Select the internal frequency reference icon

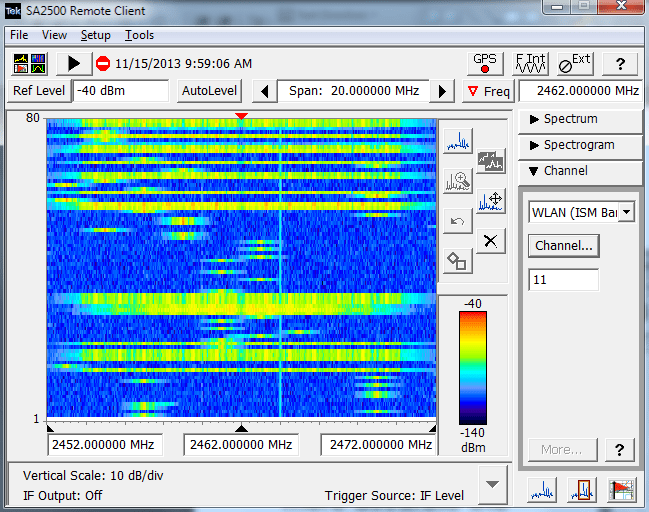point(531,63)
